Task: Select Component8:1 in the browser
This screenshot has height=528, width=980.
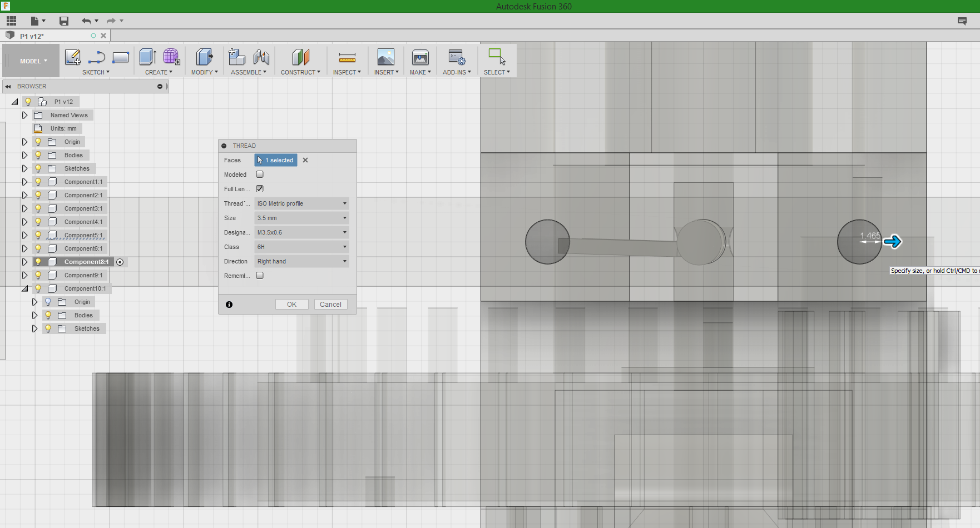Action: (x=86, y=262)
